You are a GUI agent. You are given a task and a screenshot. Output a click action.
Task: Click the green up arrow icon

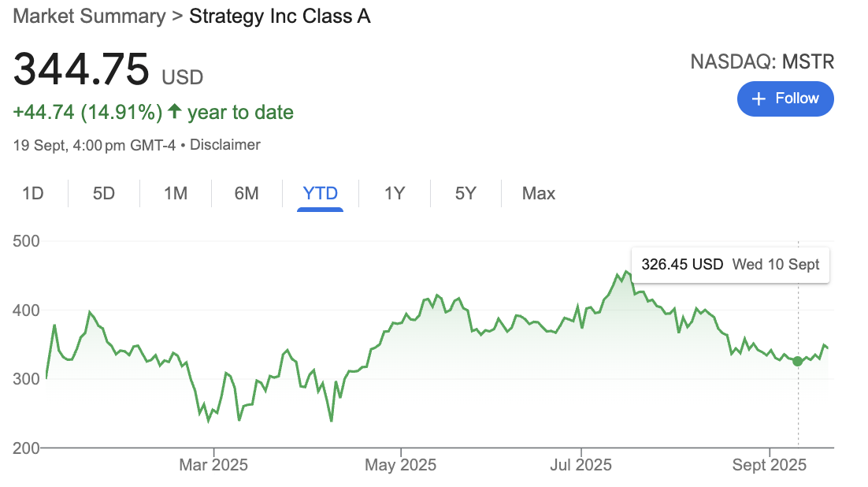pyautogui.click(x=174, y=113)
